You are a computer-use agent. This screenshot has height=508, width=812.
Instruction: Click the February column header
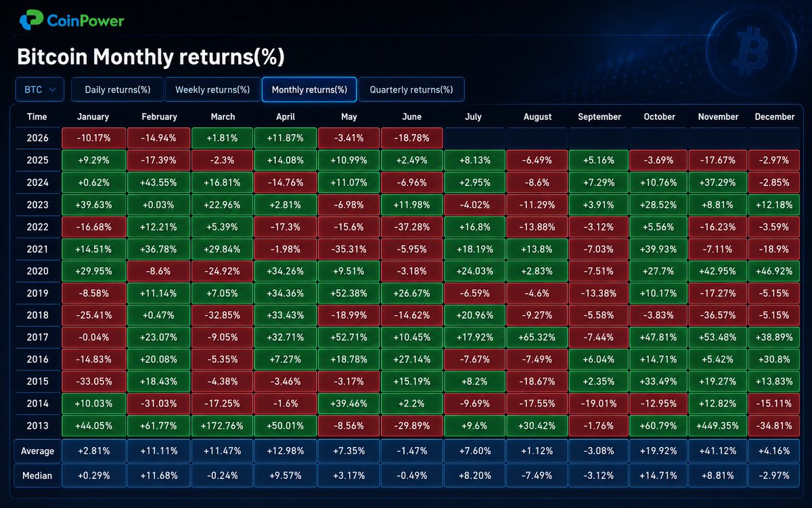[x=159, y=116]
